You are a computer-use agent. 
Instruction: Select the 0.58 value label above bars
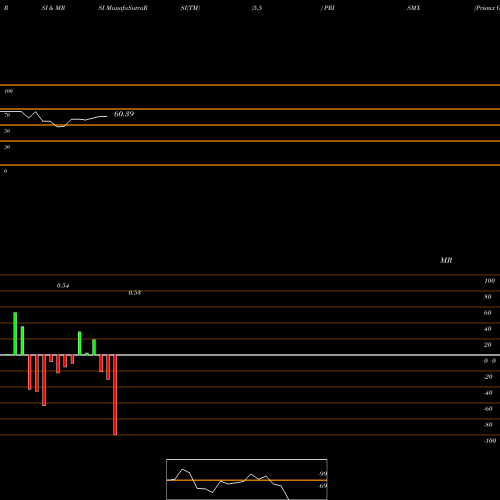point(134,293)
